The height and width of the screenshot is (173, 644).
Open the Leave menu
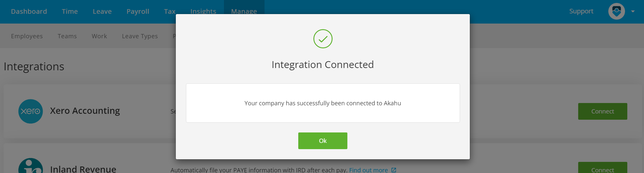[x=102, y=11]
